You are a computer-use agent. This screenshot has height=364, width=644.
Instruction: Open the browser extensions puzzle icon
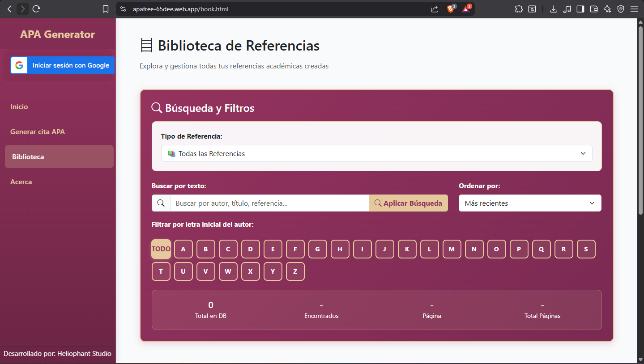519,9
